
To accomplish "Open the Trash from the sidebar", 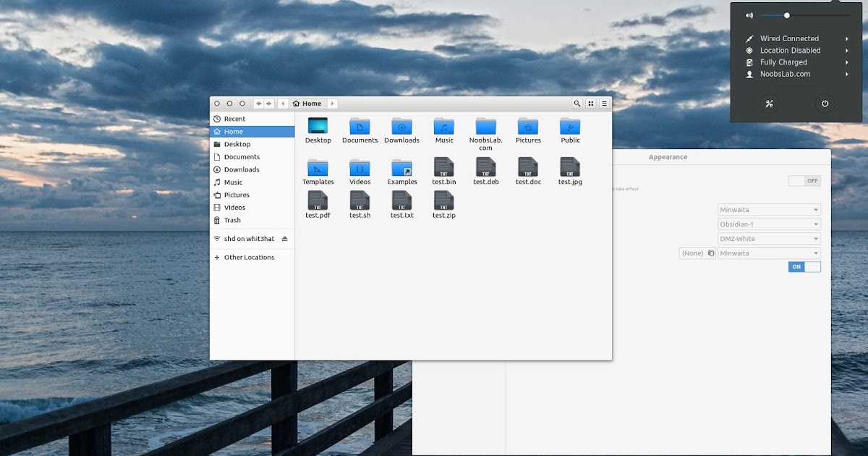I will coord(233,220).
